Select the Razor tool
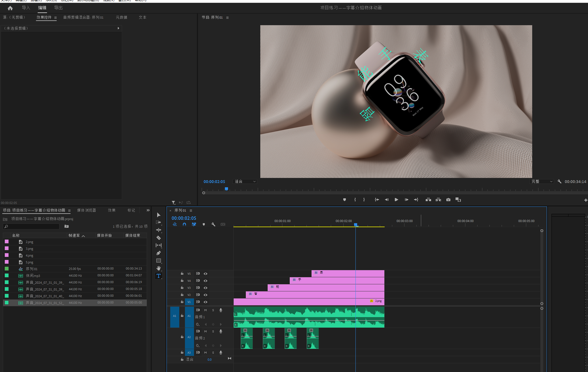588x372 pixels. [x=159, y=238]
